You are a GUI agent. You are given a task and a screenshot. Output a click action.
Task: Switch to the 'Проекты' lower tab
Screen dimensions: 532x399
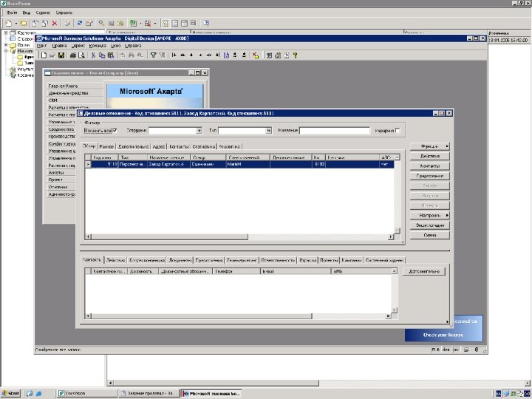(328, 260)
